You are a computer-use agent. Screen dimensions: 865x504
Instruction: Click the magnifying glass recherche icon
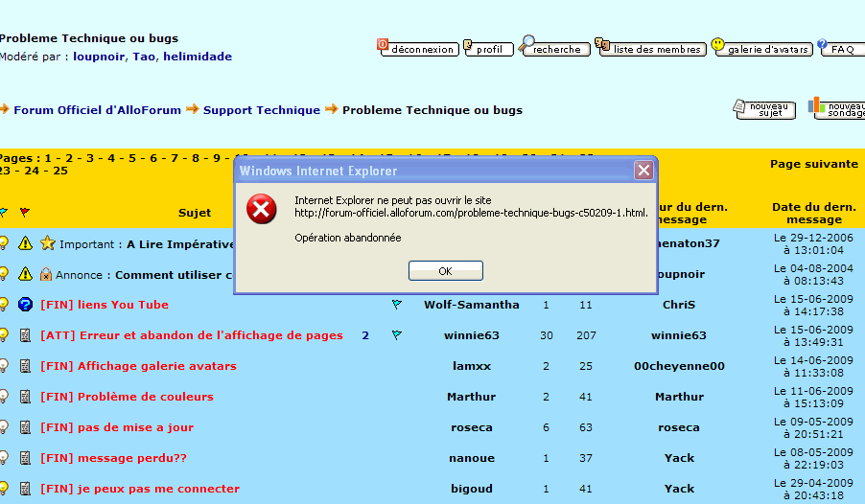(526, 44)
